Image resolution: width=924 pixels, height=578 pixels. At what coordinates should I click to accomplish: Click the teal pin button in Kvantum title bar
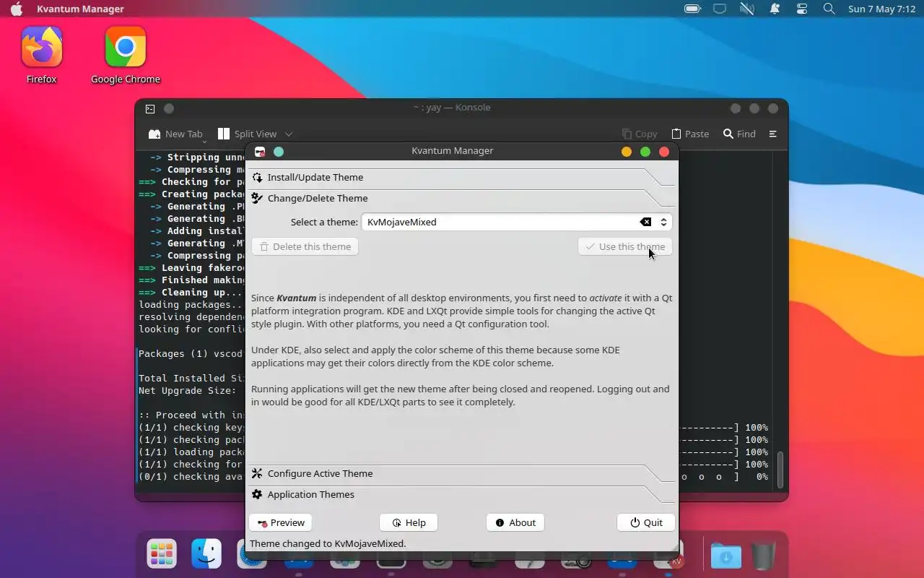279,152
